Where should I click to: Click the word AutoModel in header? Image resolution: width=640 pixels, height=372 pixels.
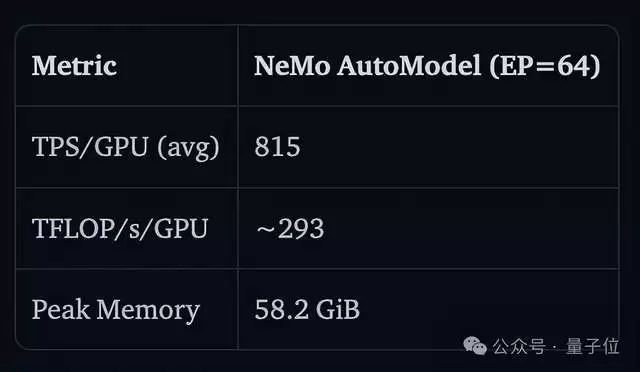(x=409, y=66)
